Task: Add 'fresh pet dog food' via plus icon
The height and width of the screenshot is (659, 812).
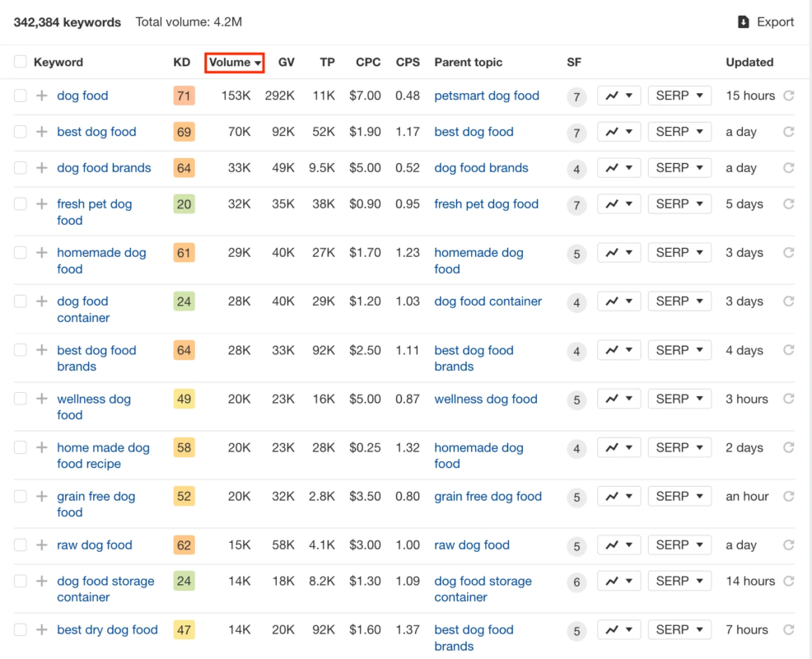Action: click(x=42, y=204)
